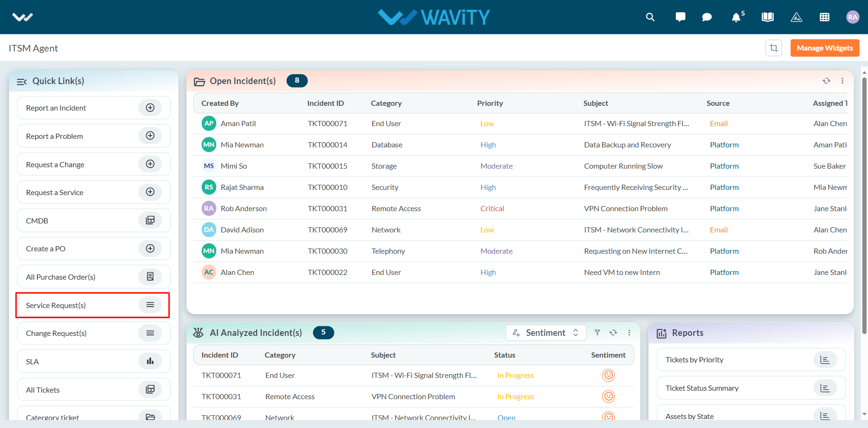Viewport: 868px width, 428px height.
Task: Click Service Request(s) list icon
Action: click(x=150, y=305)
